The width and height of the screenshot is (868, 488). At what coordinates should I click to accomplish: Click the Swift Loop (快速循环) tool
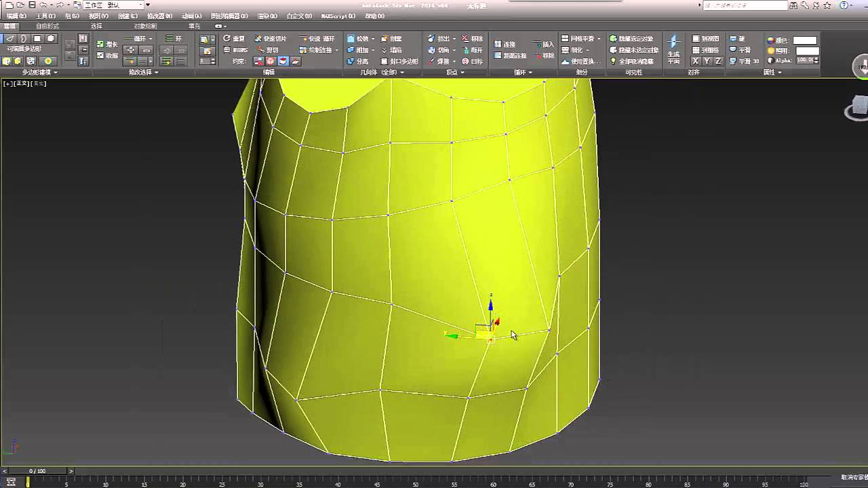pyautogui.click(x=322, y=39)
